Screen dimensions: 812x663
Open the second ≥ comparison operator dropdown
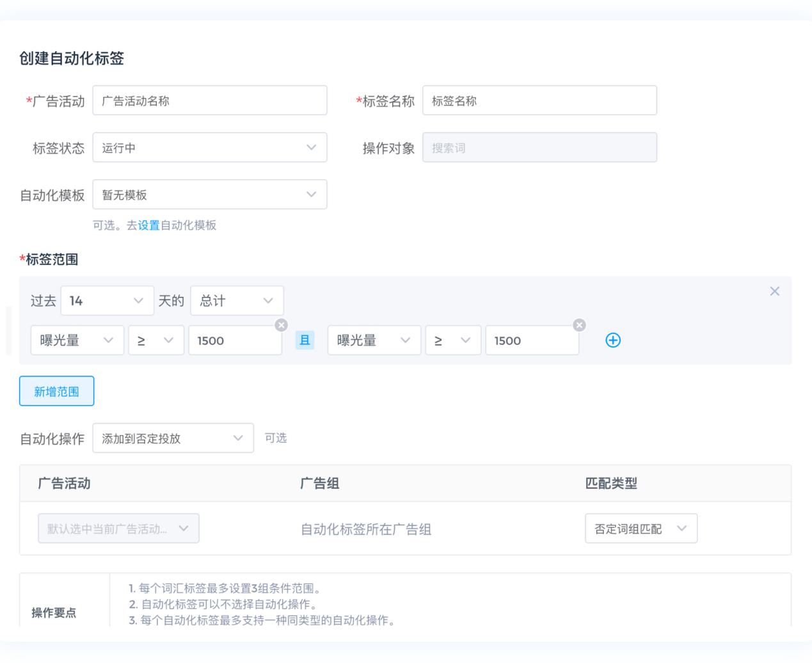tap(452, 340)
